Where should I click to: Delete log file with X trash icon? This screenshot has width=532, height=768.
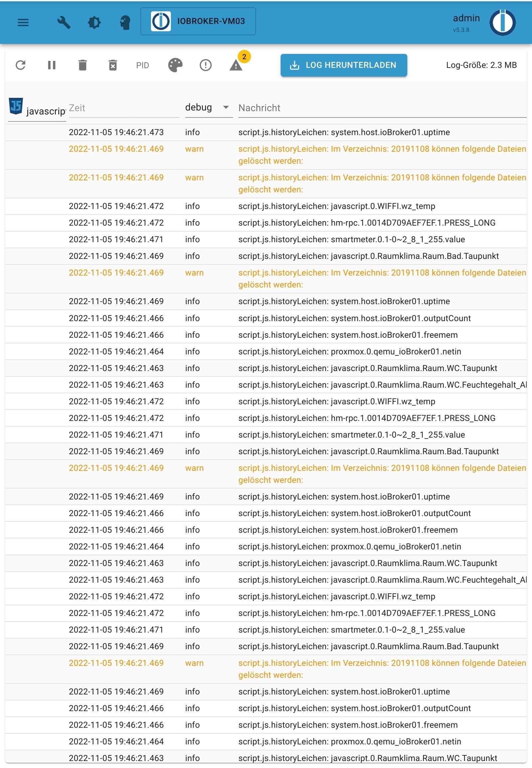point(113,65)
